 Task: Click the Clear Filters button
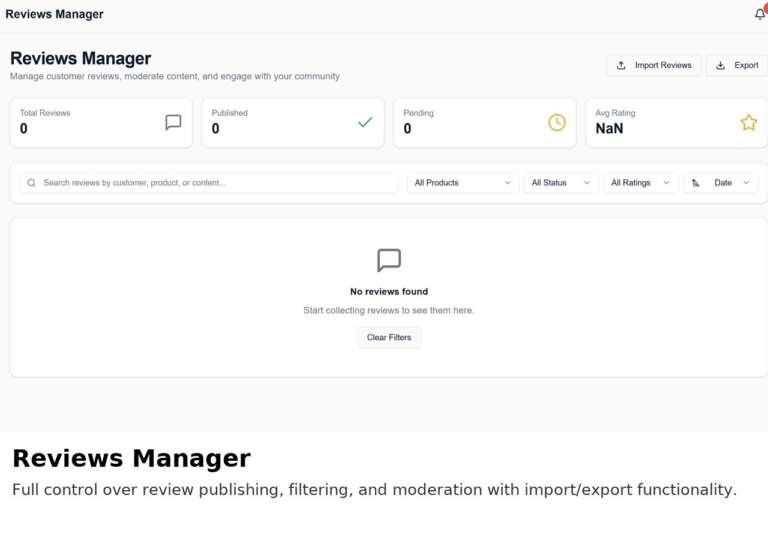[389, 337]
